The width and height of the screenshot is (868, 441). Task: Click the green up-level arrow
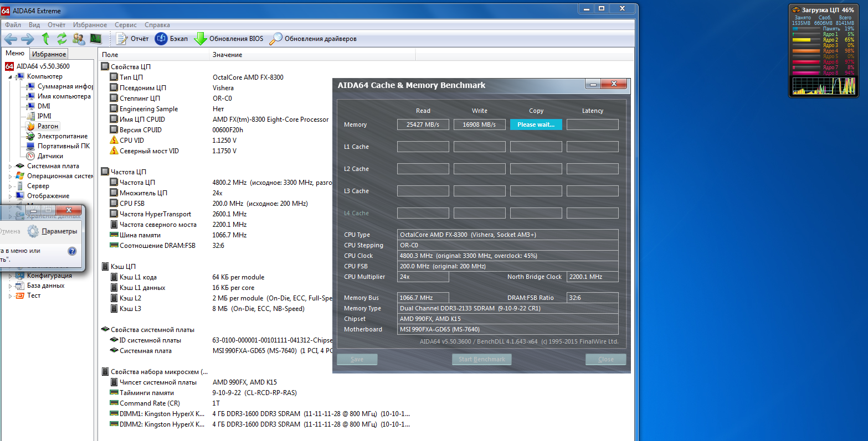pos(45,39)
